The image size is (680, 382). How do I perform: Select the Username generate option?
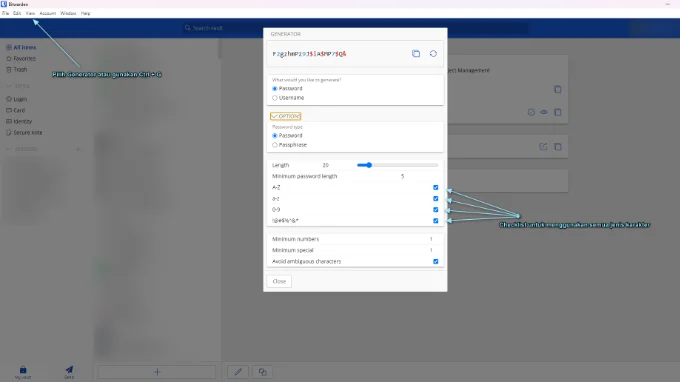pos(275,98)
